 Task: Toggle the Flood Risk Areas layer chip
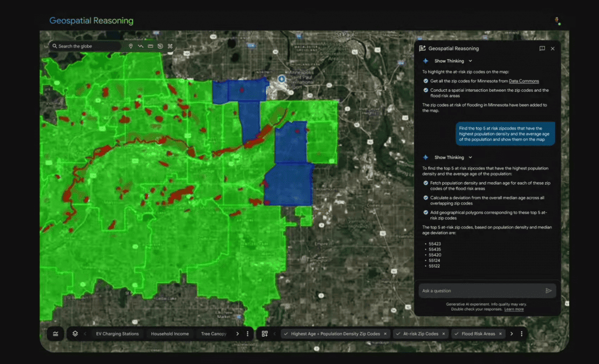[x=478, y=334]
